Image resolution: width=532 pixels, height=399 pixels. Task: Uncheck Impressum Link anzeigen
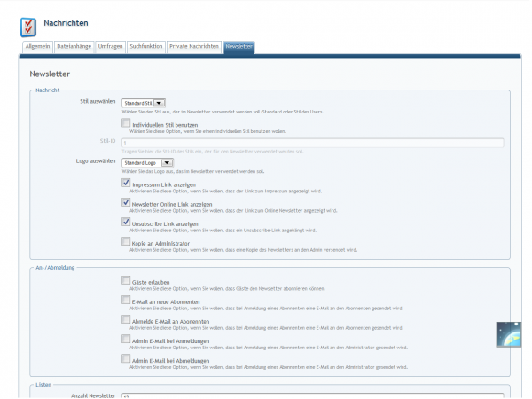point(126,183)
